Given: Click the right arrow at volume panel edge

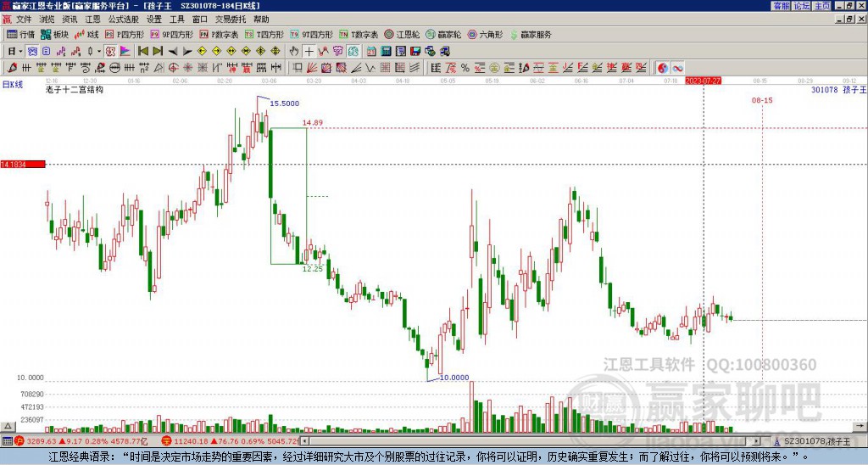Looking at the screenshot, I should (860, 426).
